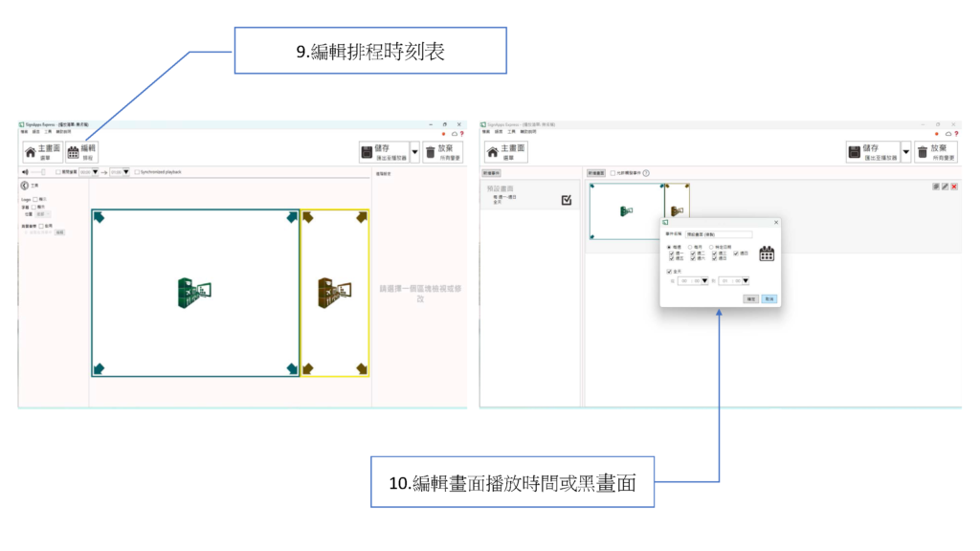980x551 pixels.
Task: Toggle the 全天 all-day checkbox
Action: 669,271
